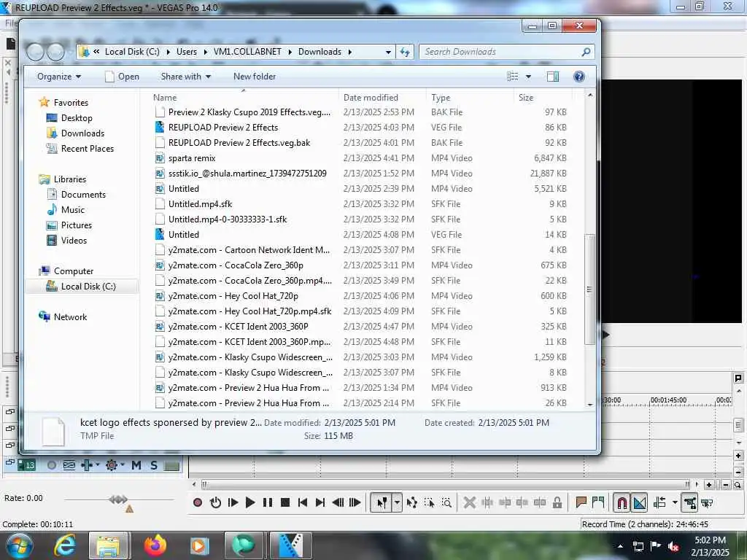747x560 pixels.
Task: Open the address bar history dropdown
Action: [x=388, y=52]
